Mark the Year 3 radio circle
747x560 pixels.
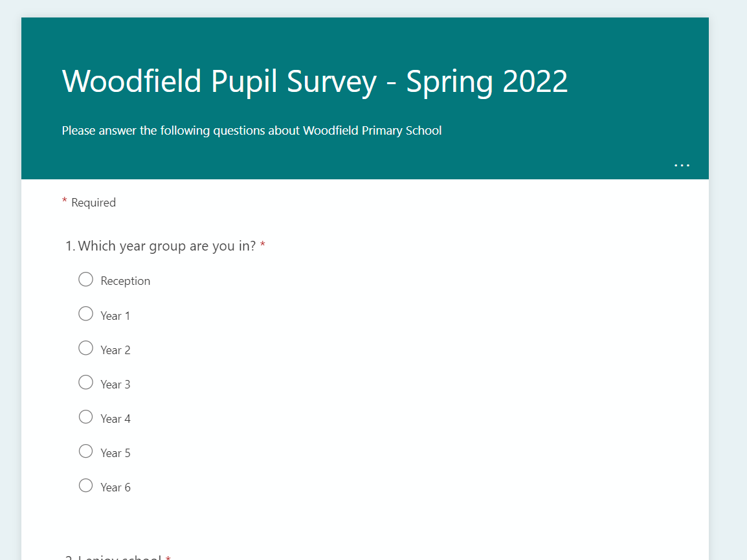coord(85,383)
